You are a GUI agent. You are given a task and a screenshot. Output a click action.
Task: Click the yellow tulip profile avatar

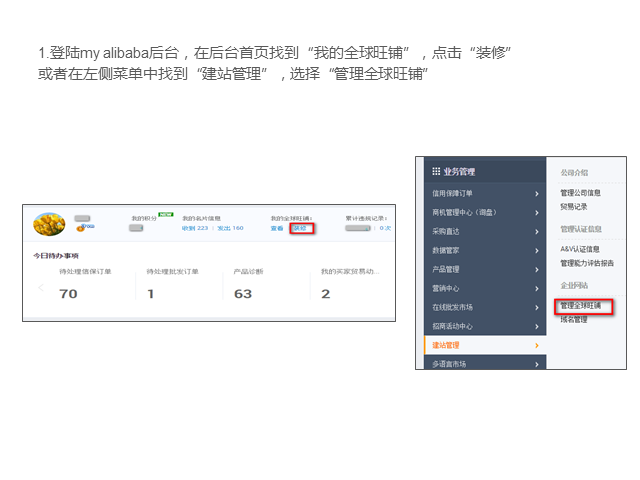pyautogui.click(x=49, y=224)
